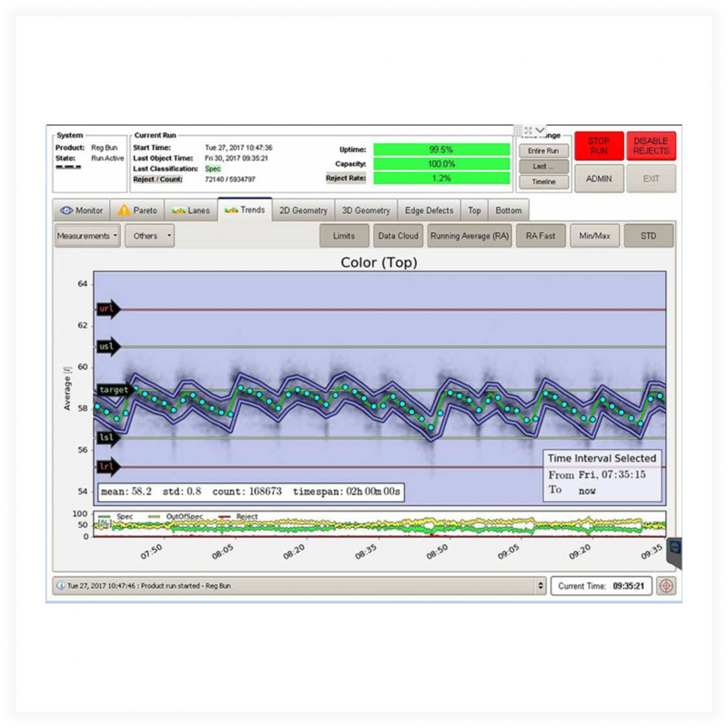Click the chart icon on the Trends tab
Screen dimensions: 728x728
coord(231,210)
